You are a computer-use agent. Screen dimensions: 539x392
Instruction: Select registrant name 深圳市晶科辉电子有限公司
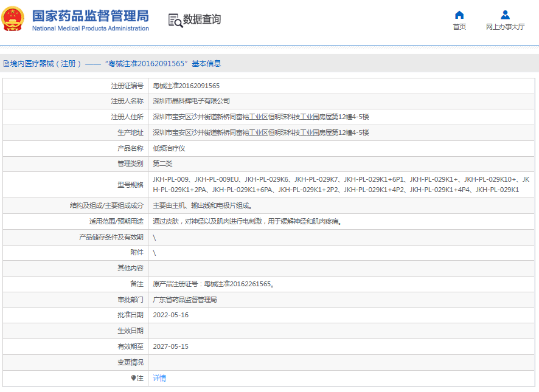(x=191, y=101)
